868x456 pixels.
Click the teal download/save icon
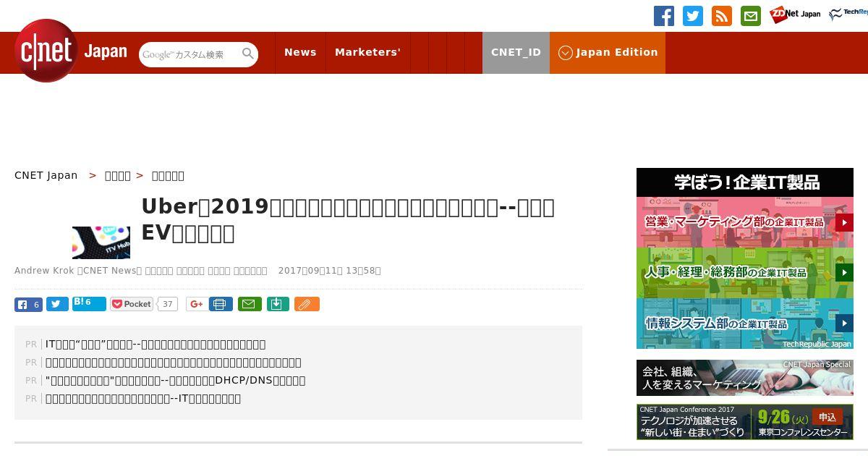(x=278, y=304)
